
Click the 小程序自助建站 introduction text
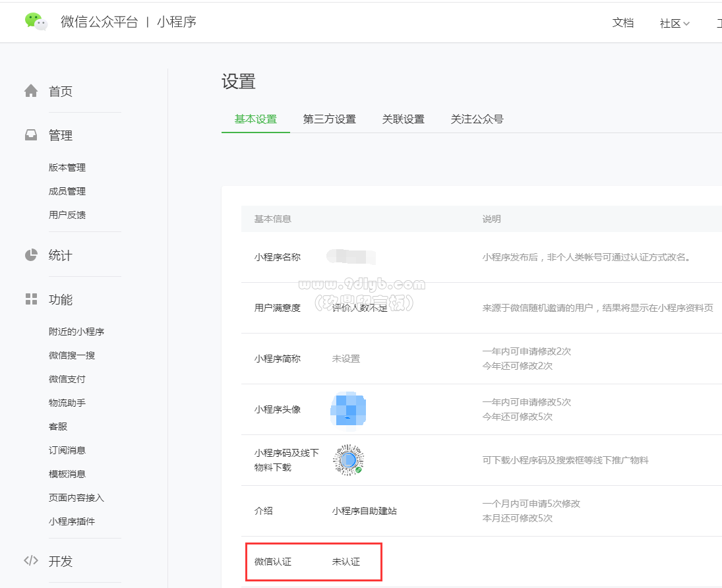[364, 511]
